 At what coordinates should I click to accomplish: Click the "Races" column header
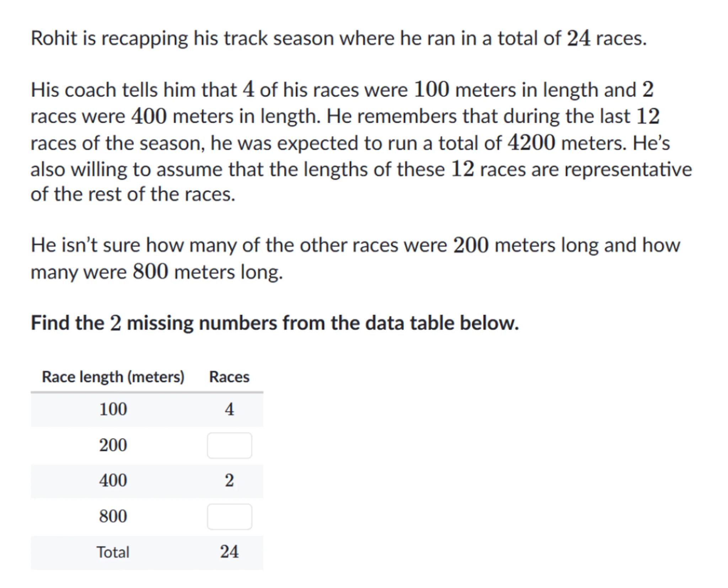[229, 377]
